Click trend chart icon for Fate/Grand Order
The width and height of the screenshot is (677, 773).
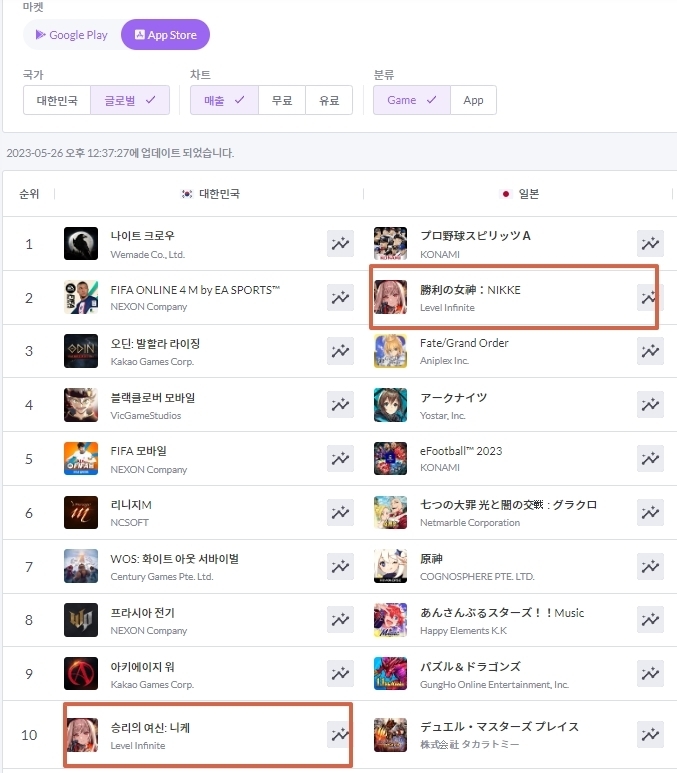tap(650, 351)
